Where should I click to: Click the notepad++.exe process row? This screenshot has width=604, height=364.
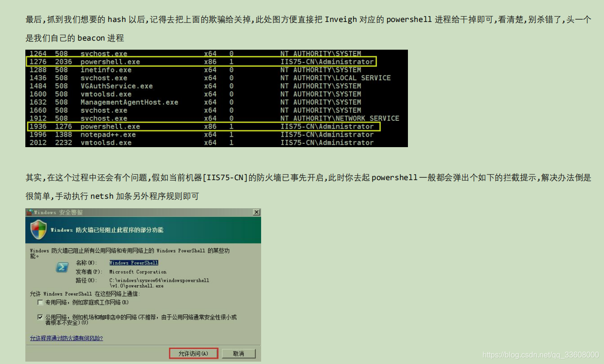click(217, 135)
